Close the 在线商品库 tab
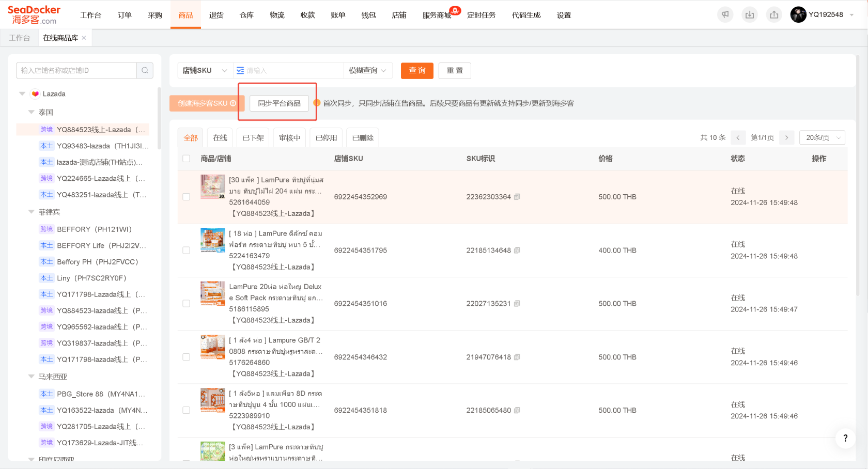 (x=84, y=38)
